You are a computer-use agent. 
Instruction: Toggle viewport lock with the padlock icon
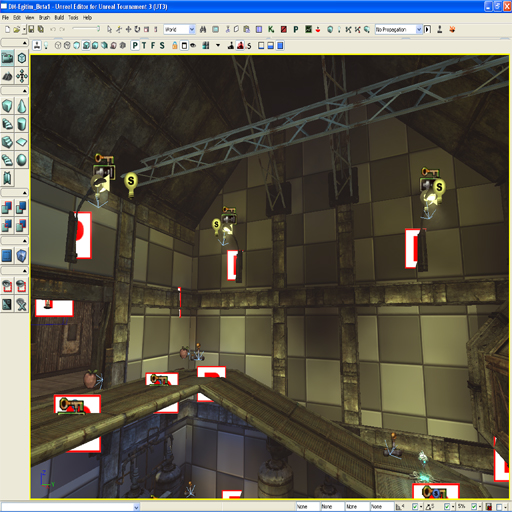174,45
